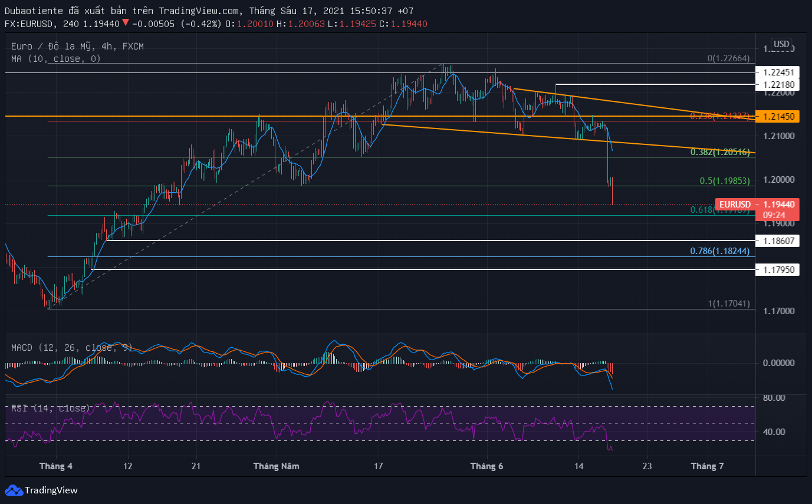Click the Tháng 4 time axis label
The height and width of the screenshot is (504, 812).
coord(56,466)
